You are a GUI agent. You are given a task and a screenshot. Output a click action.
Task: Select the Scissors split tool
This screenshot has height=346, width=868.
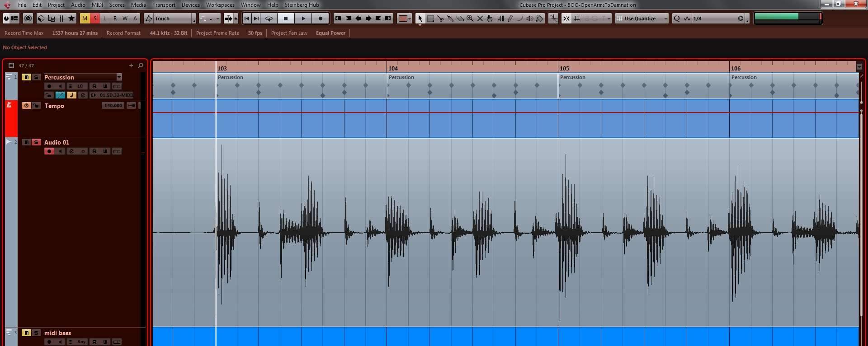point(440,19)
